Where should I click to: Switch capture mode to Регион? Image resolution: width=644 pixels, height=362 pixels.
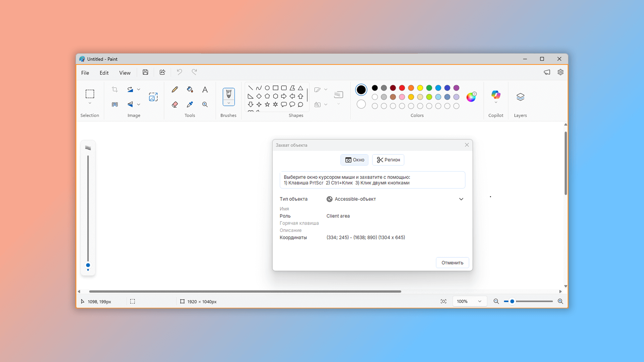pos(388,160)
